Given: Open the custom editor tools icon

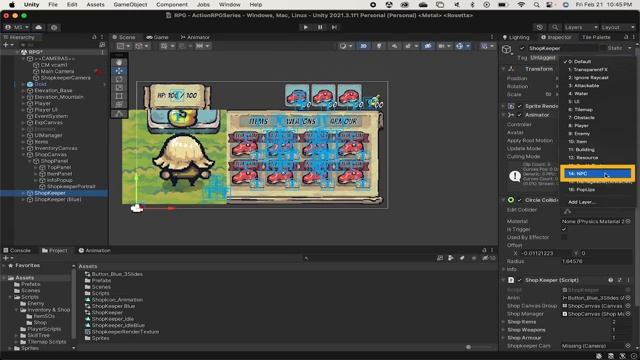Looking at the screenshot, I should 119,114.
